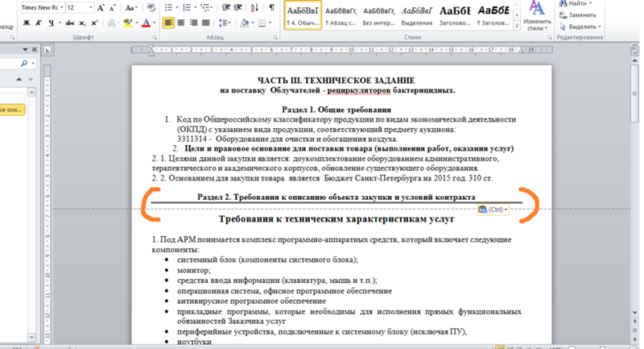
Task: Apply the 'Выделение' style
Action: (x=416, y=15)
